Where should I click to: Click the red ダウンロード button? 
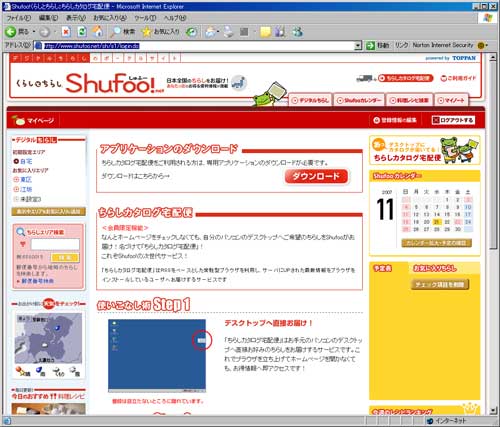point(316,176)
